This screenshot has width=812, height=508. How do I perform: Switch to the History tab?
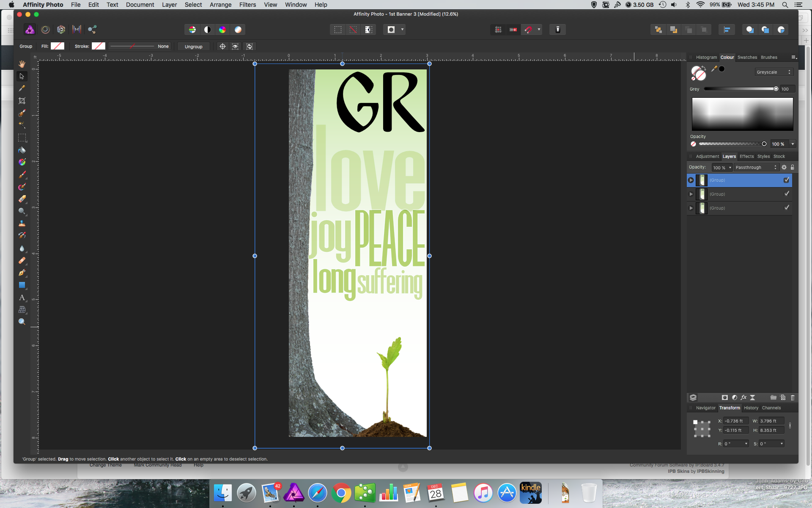[x=751, y=408]
